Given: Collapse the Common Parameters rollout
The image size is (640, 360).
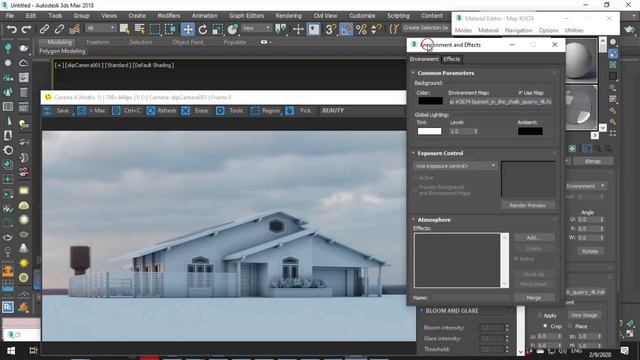Looking at the screenshot, I should tap(446, 73).
